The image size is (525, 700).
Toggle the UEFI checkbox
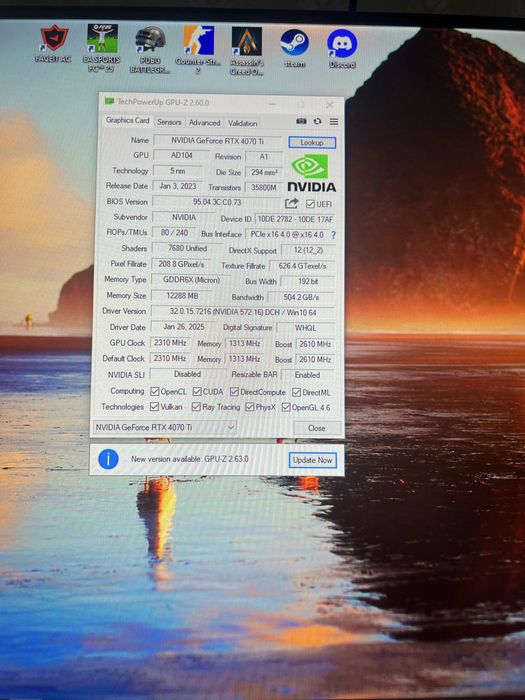click(x=310, y=204)
